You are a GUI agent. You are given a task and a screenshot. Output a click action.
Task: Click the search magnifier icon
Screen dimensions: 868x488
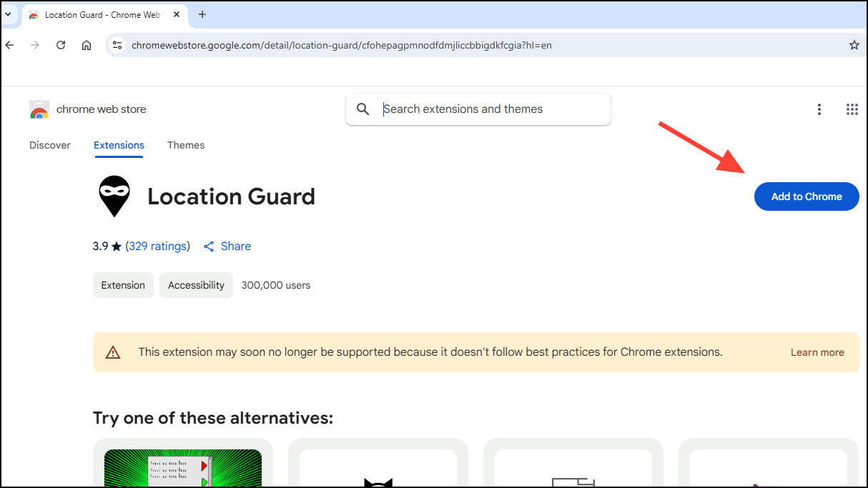point(363,109)
